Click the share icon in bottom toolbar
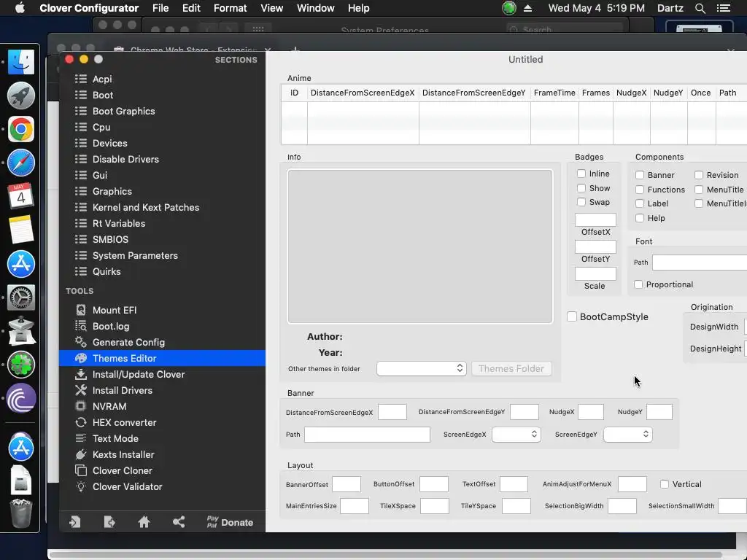The width and height of the screenshot is (747, 560). point(179,522)
